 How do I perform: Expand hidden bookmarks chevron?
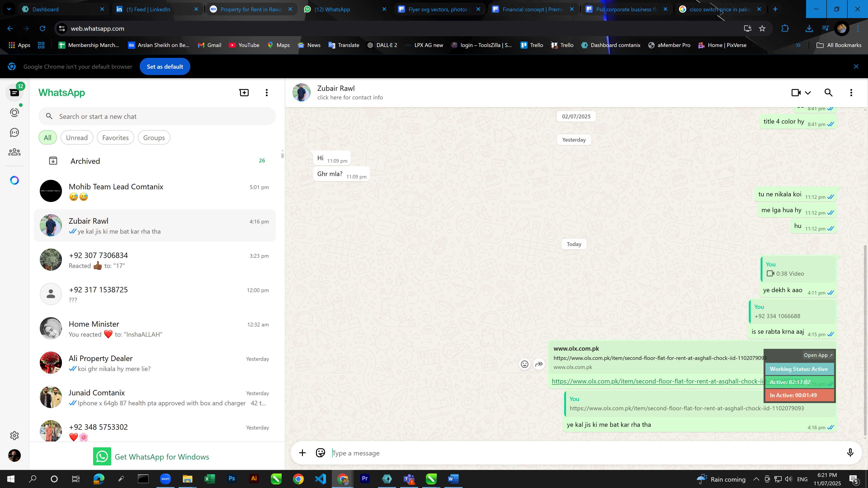798,45
